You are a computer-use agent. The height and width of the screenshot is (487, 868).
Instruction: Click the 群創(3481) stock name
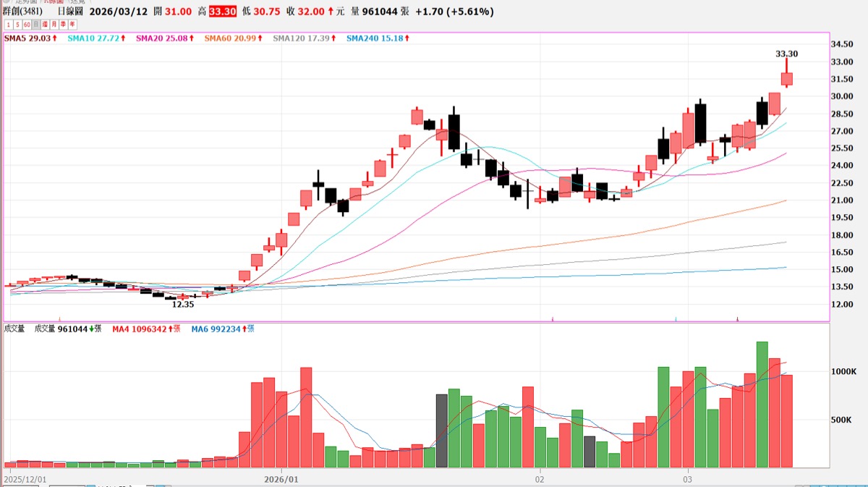pyautogui.click(x=22, y=12)
